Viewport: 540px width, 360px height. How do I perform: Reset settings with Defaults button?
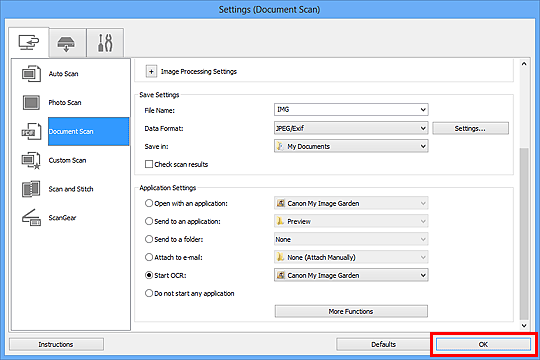[383, 344]
